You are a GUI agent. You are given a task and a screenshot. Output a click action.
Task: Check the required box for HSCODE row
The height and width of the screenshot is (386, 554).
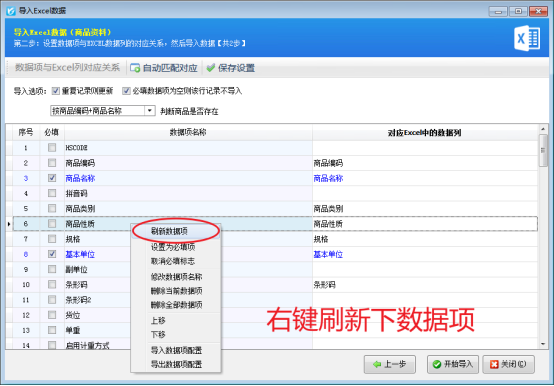click(52, 147)
